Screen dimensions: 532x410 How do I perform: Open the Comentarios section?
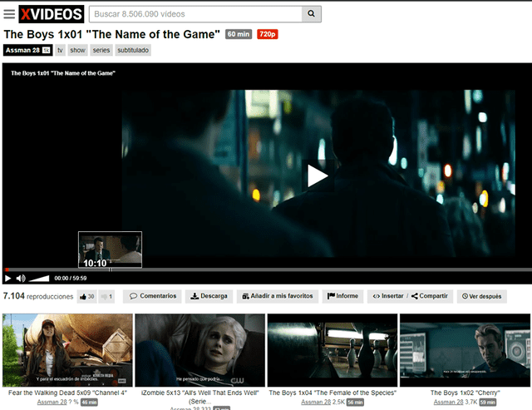[153, 296]
